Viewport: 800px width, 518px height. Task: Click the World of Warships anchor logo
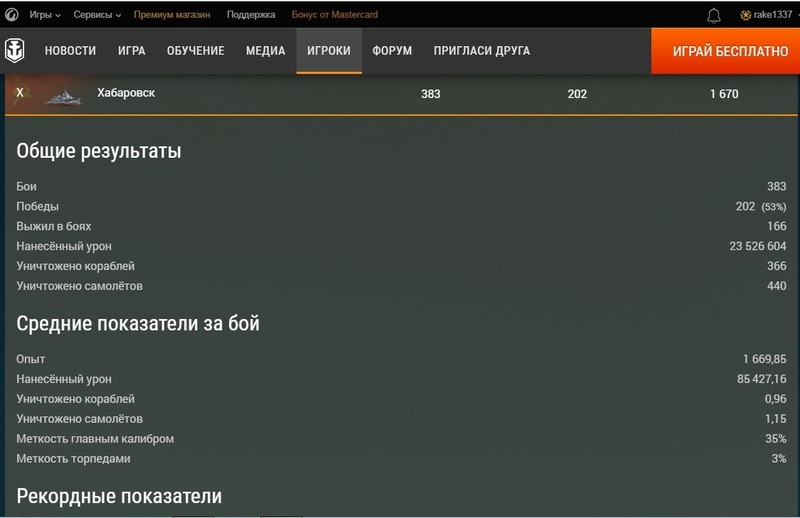coord(18,51)
